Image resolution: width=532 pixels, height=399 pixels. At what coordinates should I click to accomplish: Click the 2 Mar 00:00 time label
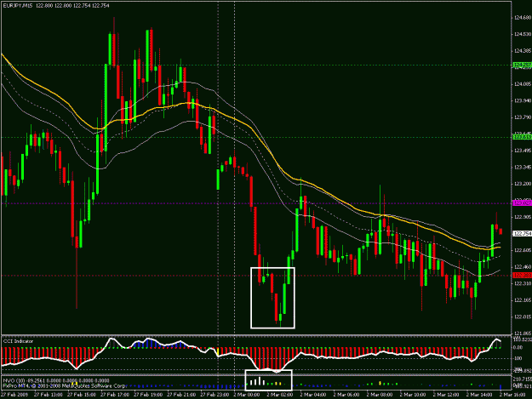(247, 395)
